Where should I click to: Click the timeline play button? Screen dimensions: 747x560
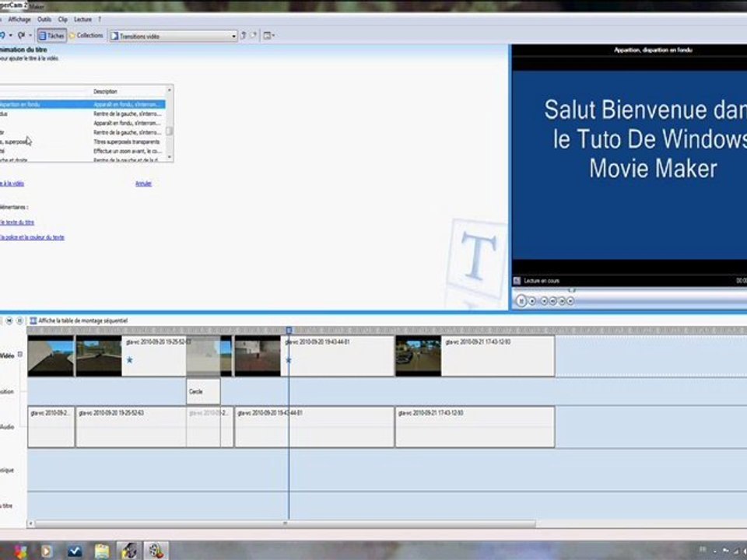tap(19, 321)
